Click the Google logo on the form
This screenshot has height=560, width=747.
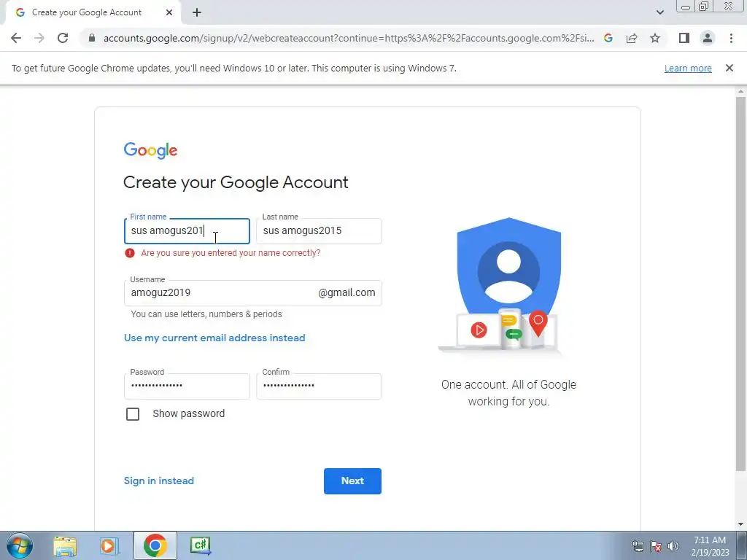point(150,150)
